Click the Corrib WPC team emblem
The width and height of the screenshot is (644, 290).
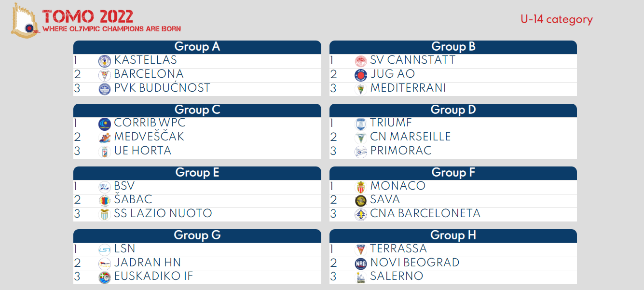[x=105, y=124]
